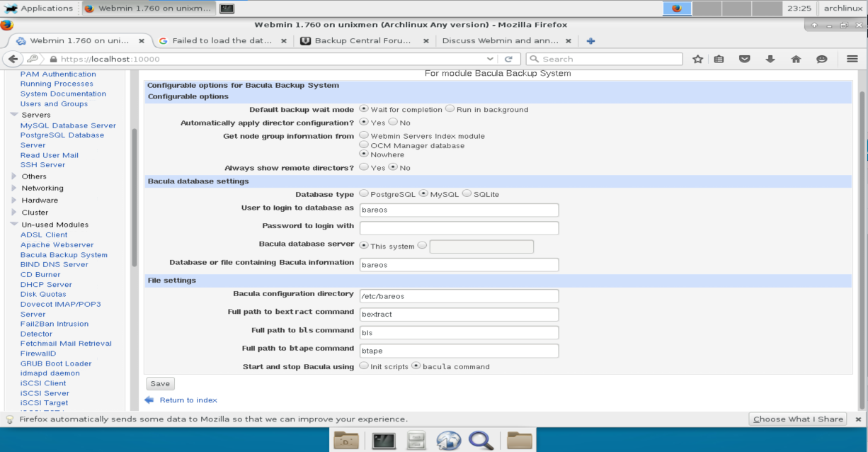The width and height of the screenshot is (868, 452).
Task: Select 'Run in background' backup wait mode
Action: point(450,109)
